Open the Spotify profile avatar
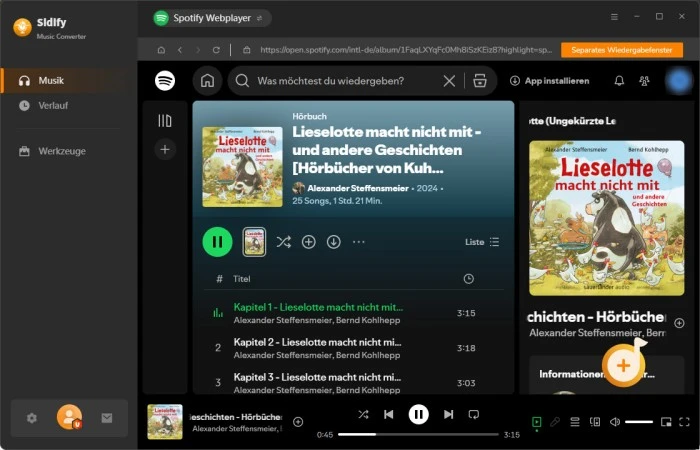Viewport: 700px width, 450px height. pyautogui.click(x=679, y=81)
